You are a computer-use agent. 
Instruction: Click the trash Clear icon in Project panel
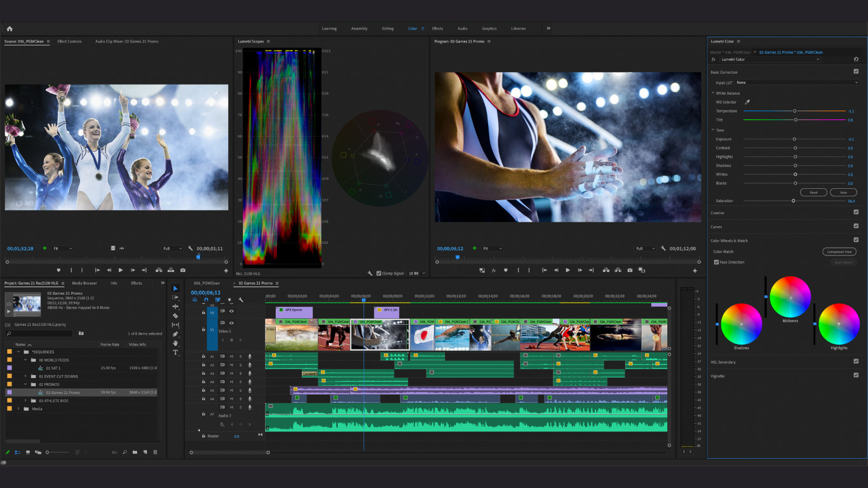pos(155,452)
